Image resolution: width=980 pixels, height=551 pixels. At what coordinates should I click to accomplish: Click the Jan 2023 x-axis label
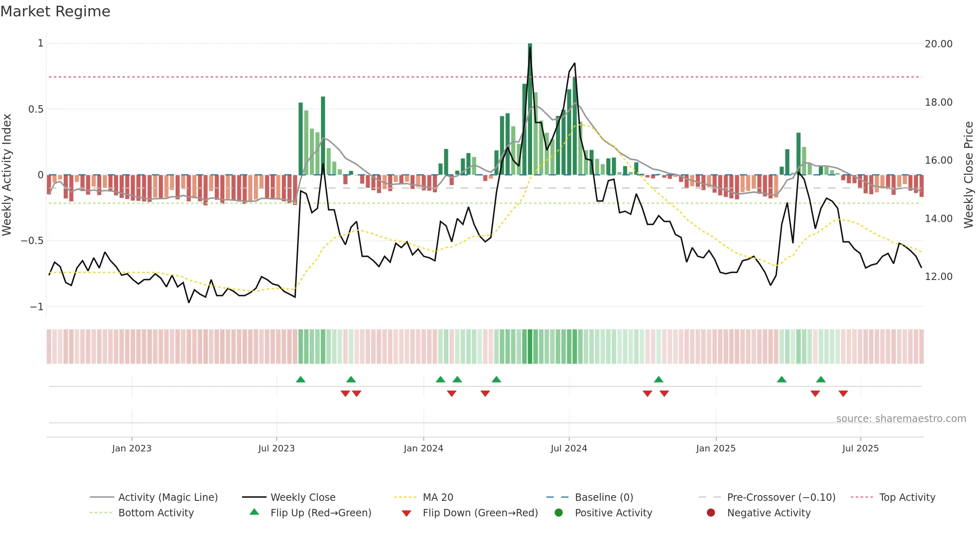(132, 448)
